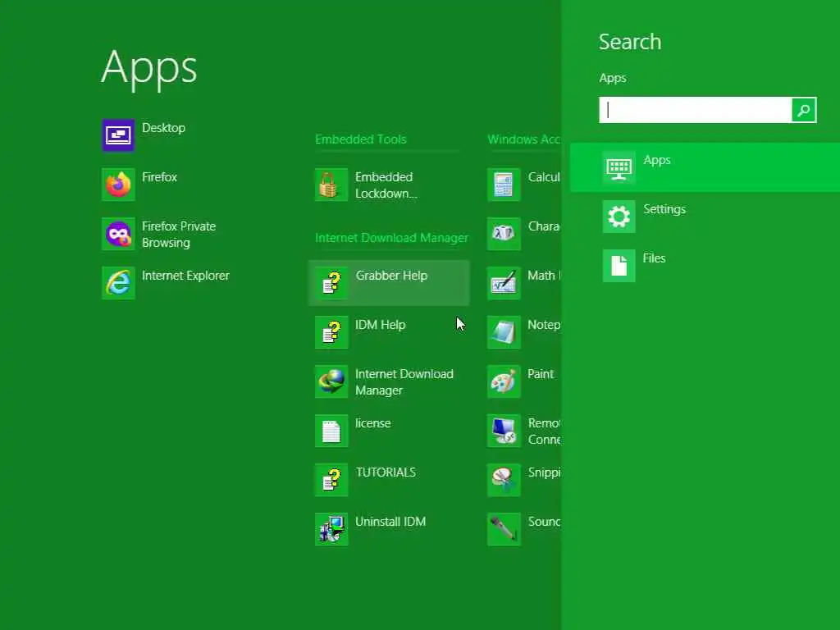This screenshot has width=840, height=630.
Task: Click the Internet Download Manager app label
Action: tap(404, 382)
